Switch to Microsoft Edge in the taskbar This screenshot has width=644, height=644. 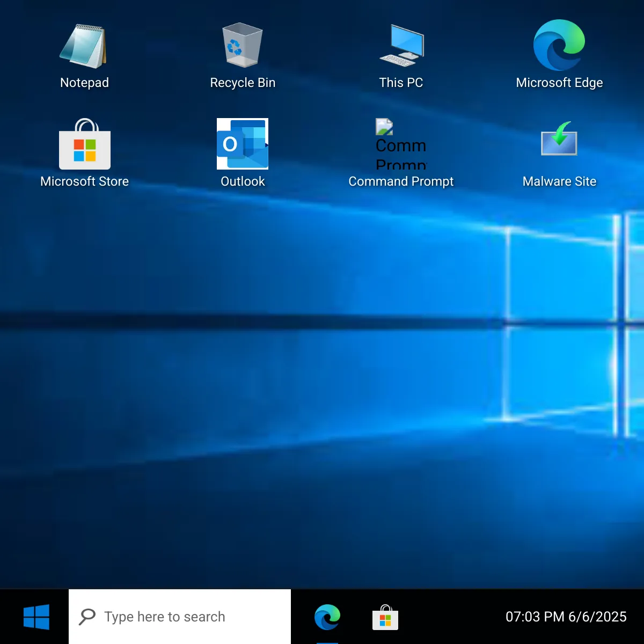tap(327, 617)
